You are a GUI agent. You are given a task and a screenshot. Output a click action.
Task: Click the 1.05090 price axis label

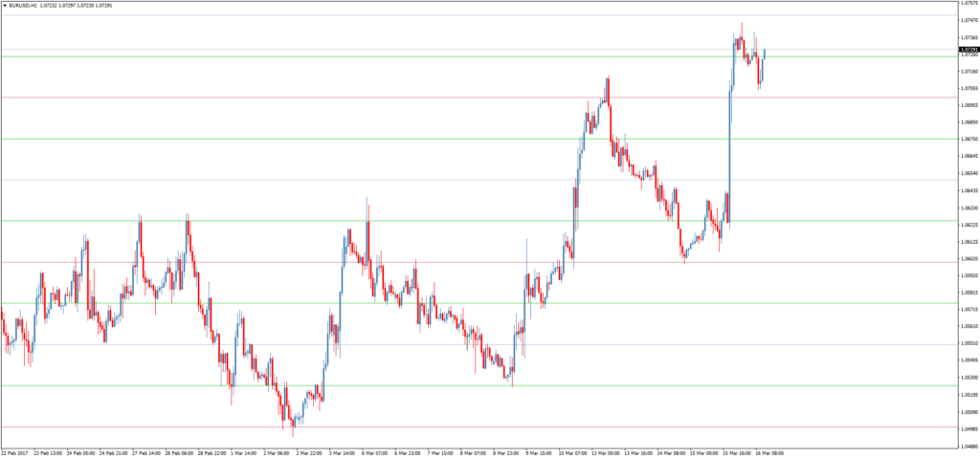(x=969, y=411)
